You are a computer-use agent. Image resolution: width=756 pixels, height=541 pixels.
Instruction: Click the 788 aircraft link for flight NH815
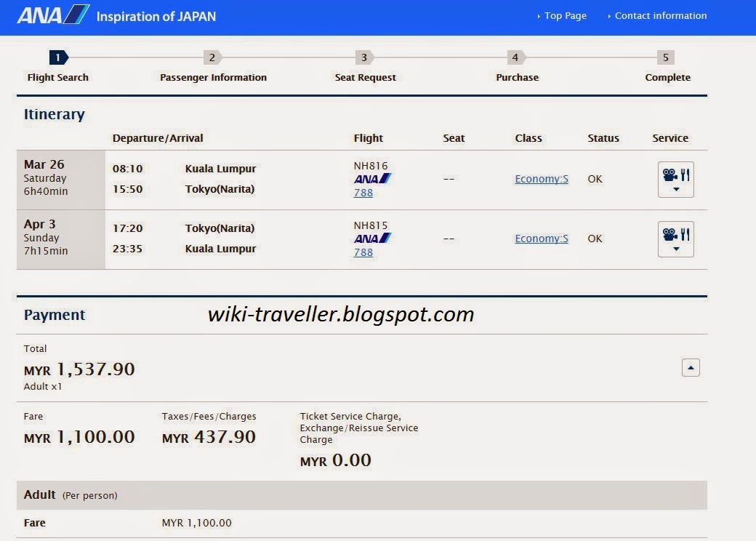(x=363, y=252)
